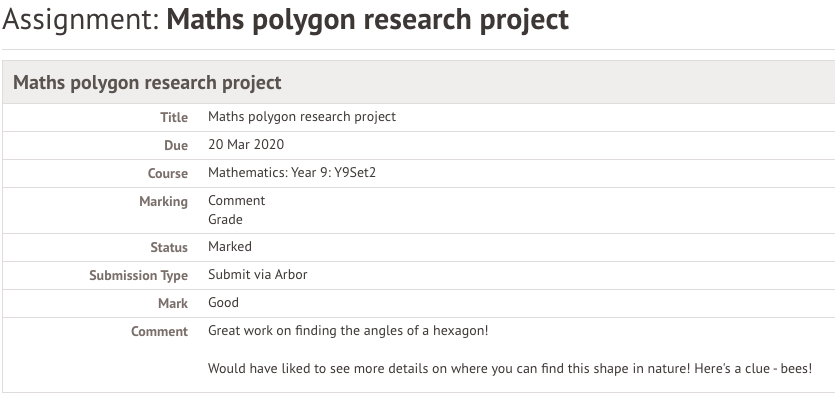Click the Due row label

tap(176, 145)
